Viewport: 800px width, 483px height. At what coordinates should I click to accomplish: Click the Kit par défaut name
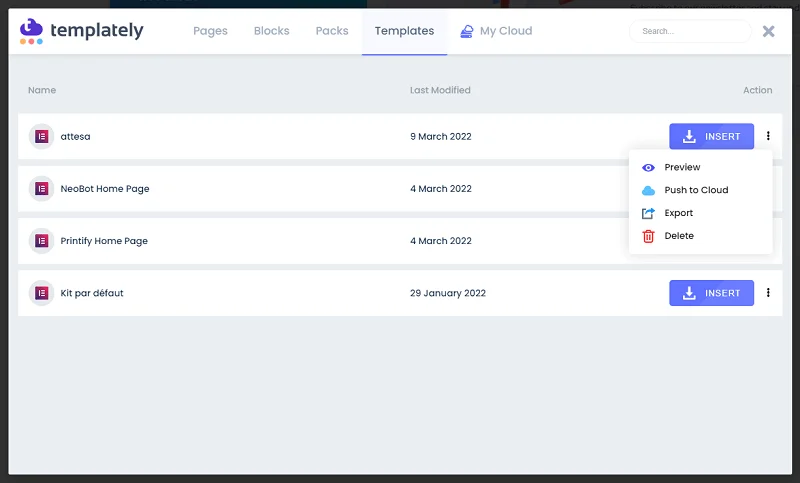(92, 293)
